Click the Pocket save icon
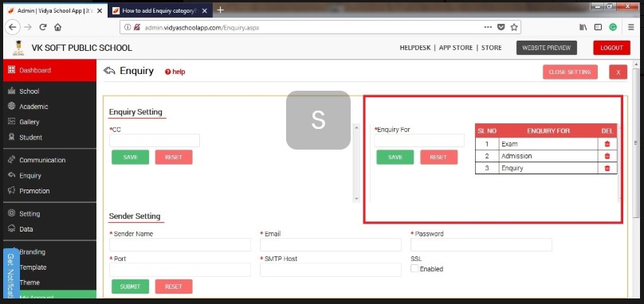The height and width of the screenshot is (304, 644). pos(501,27)
